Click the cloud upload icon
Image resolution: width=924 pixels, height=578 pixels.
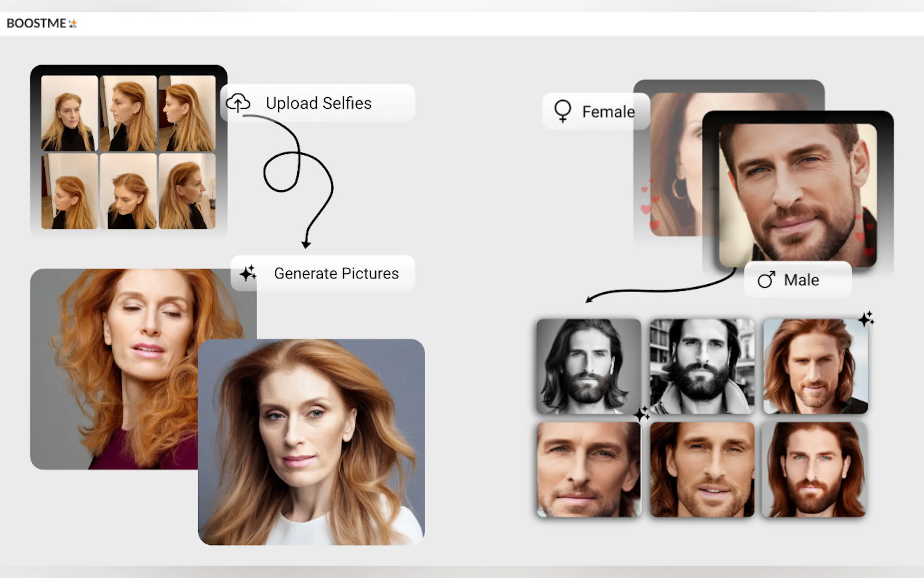tap(238, 103)
